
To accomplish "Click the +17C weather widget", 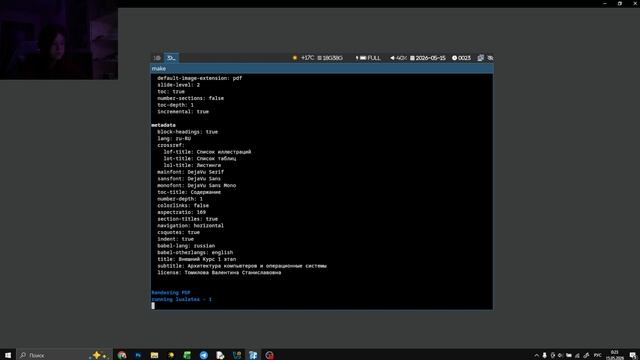I will pos(303,58).
